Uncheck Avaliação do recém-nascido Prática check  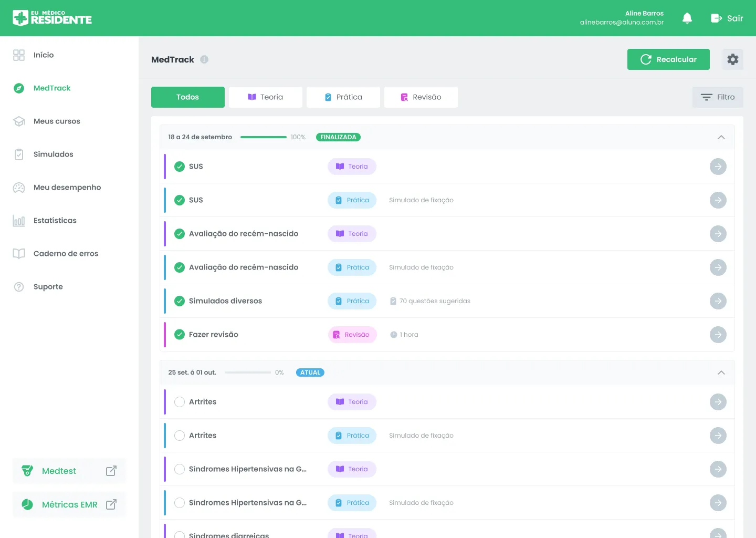(x=180, y=267)
